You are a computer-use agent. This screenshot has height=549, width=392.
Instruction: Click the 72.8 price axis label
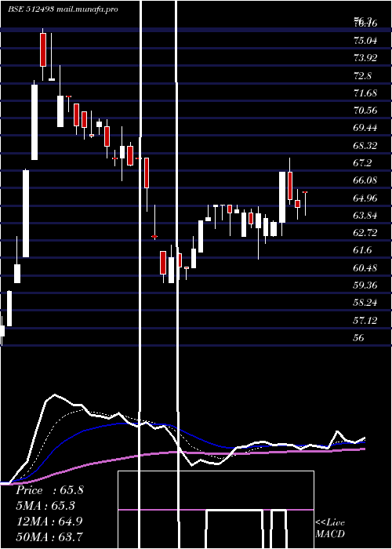point(362,75)
